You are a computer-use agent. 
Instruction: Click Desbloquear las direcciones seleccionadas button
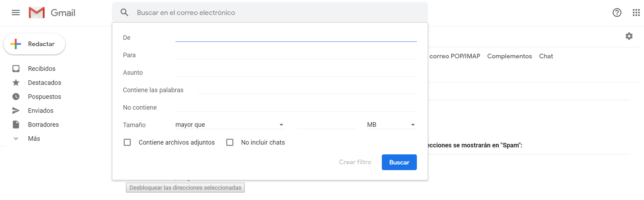coord(185,188)
